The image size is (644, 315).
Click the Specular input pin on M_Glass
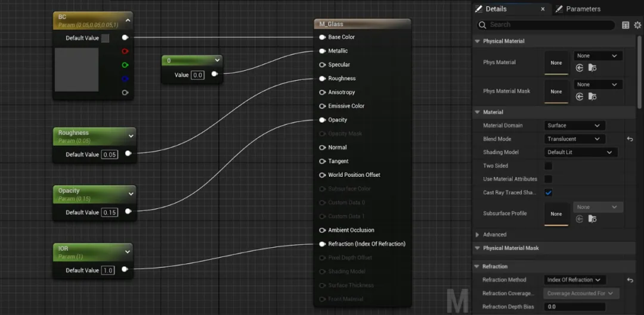click(323, 65)
